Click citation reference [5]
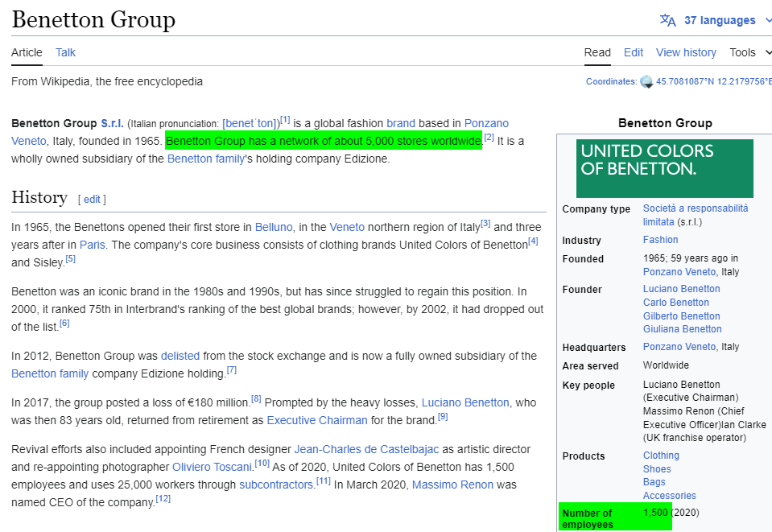Screen dimensions: 772x532 pyautogui.click(x=70, y=259)
